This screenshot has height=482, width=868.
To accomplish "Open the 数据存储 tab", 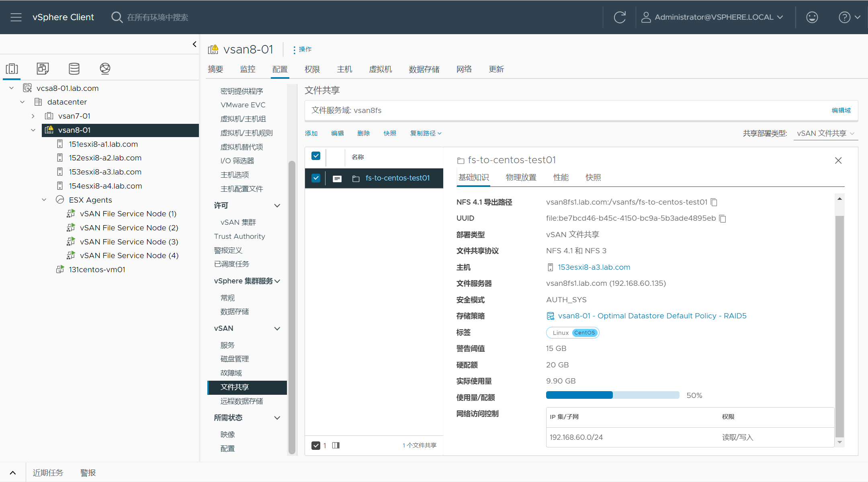I will [424, 69].
